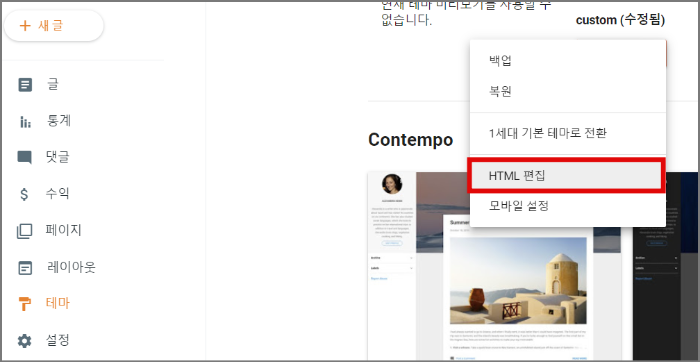
Task: Click the 새 글 (new post) button
Action: (54, 26)
